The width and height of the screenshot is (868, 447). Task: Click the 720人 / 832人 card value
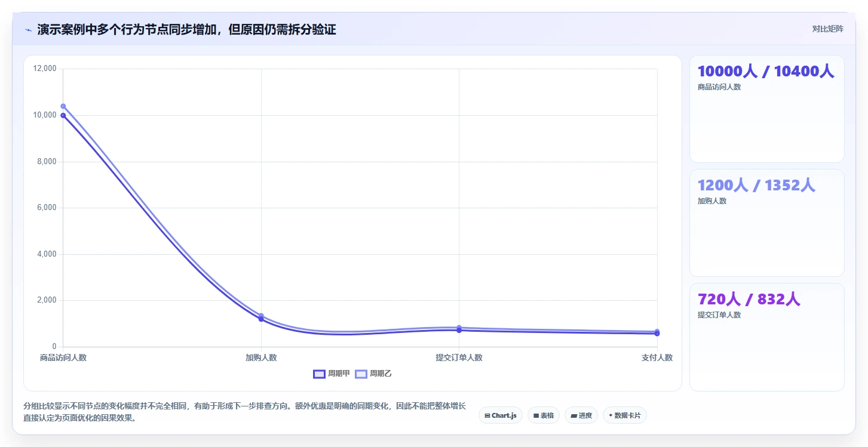[749, 299]
